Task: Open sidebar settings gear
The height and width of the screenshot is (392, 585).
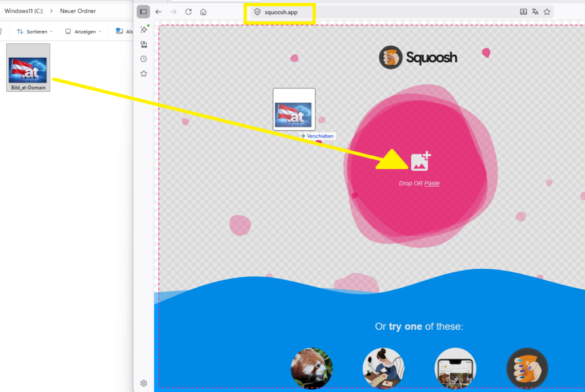Action: coord(143,383)
